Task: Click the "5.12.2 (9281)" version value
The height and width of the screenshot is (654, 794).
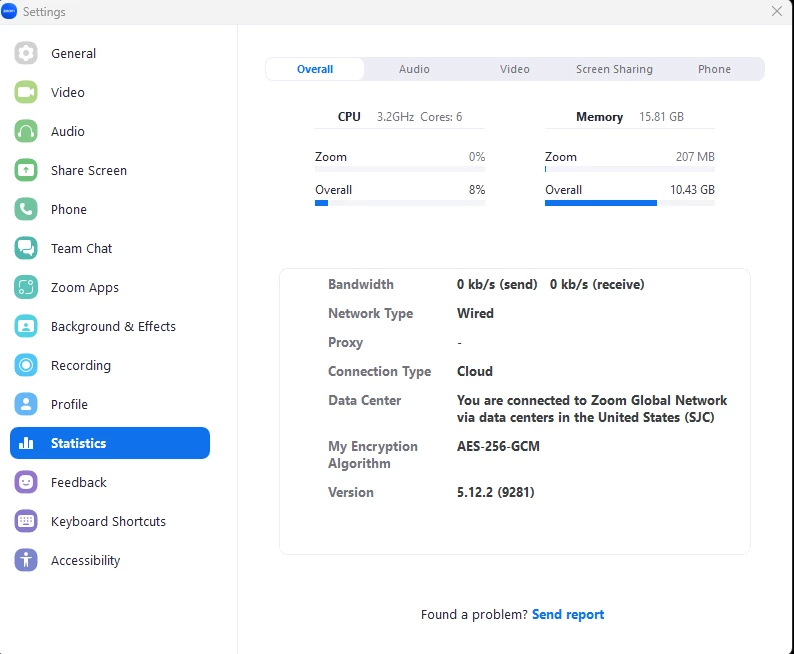Action: (x=496, y=493)
